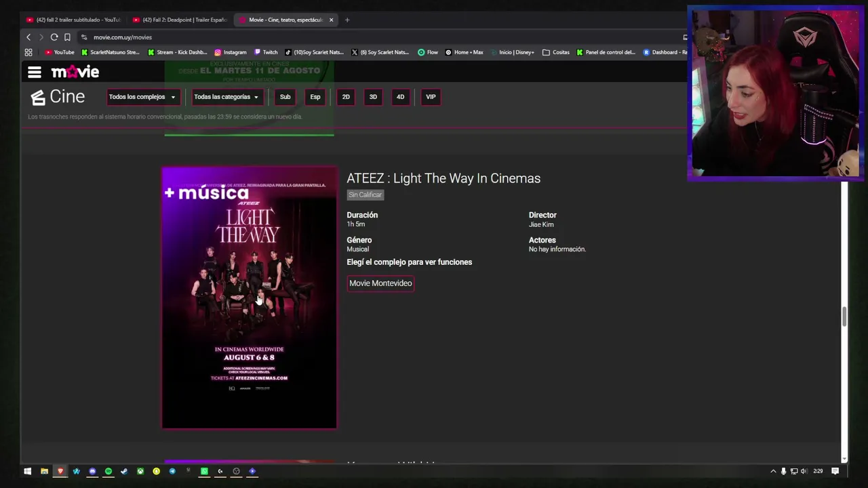Switch to the fall 2 trailer subtitulado tab
The height and width of the screenshot is (488, 868).
click(73, 20)
